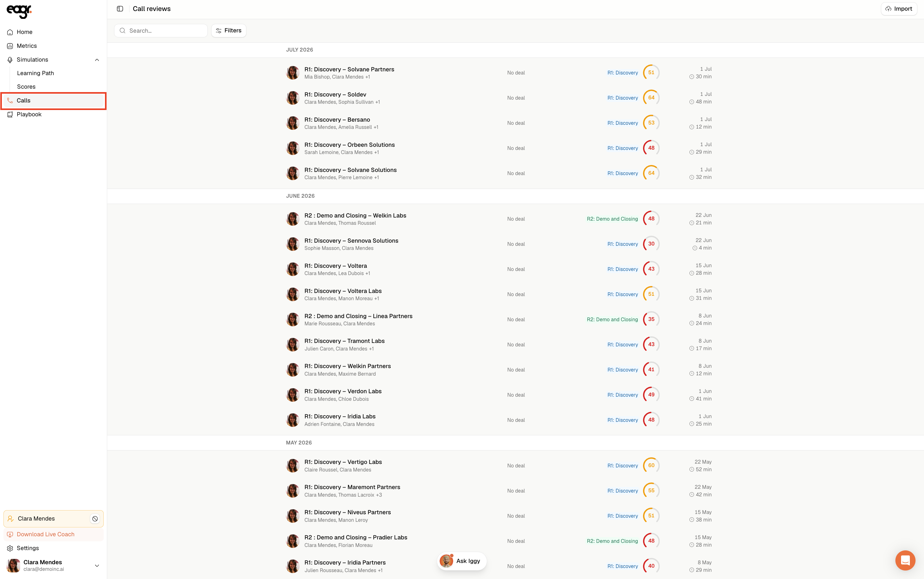Open call R1: Discovery – Maremont Partners

point(352,487)
